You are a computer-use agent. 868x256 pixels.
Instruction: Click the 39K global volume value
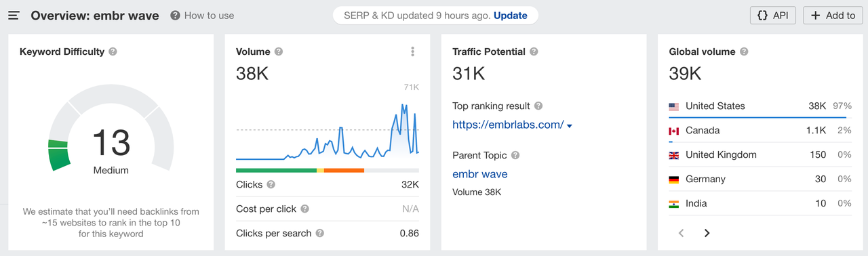pyautogui.click(x=686, y=73)
